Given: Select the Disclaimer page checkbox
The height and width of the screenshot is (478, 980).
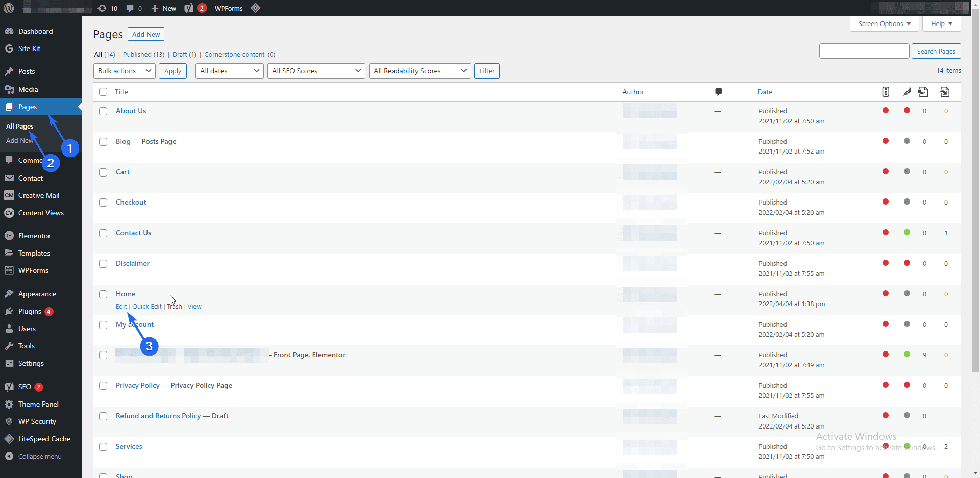Looking at the screenshot, I should click(x=103, y=264).
